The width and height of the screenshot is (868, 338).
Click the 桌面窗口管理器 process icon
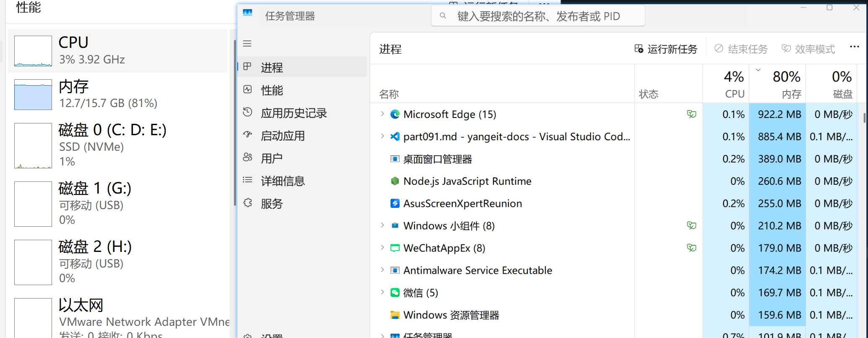coord(395,159)
